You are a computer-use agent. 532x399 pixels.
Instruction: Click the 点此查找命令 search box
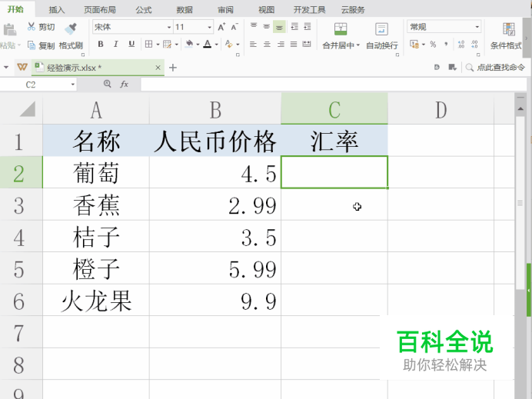pyautogui.click(x=496, y=67)
